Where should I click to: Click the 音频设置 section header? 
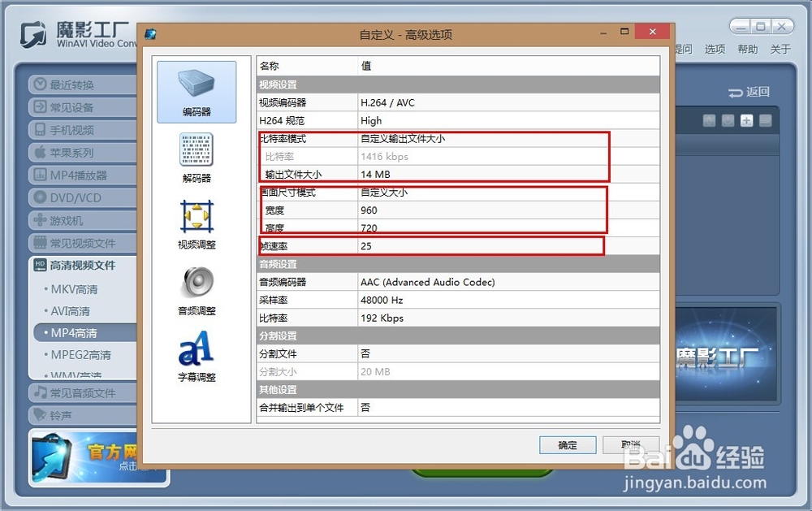(458, 264)
